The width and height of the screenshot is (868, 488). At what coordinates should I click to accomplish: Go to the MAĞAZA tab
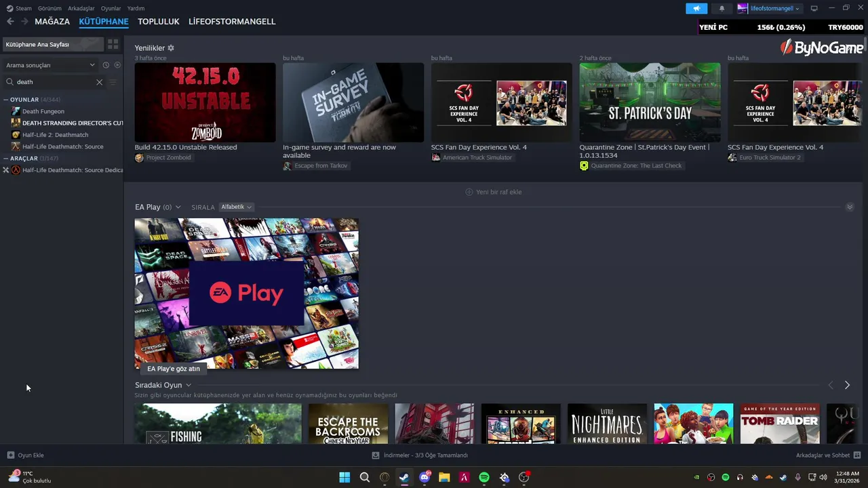52,22
